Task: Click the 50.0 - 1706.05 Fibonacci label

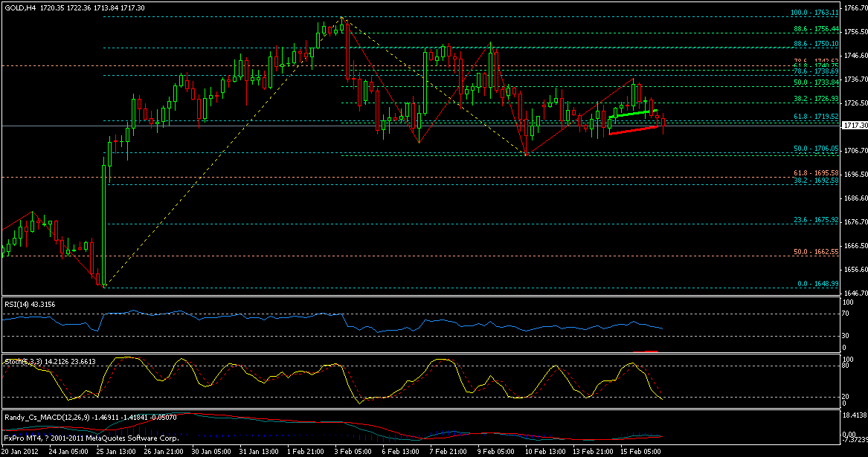Action: pos(812,149)
